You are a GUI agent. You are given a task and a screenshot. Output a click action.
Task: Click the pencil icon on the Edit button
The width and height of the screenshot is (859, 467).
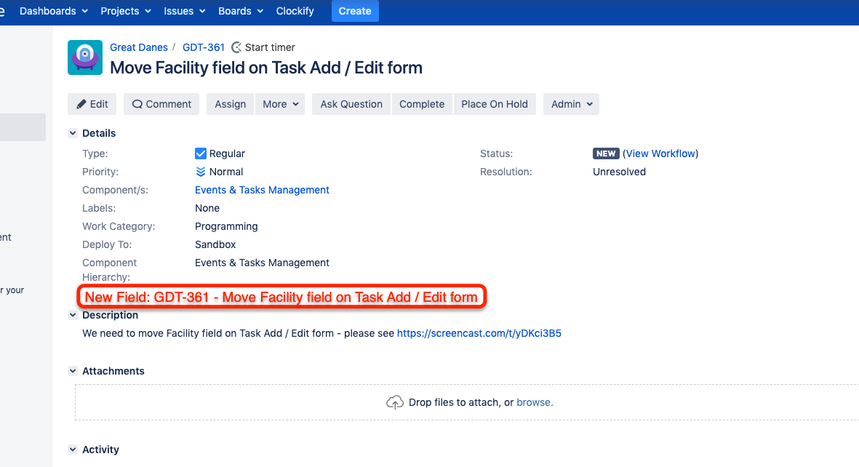pyautogui.click(x=81, y=104)
